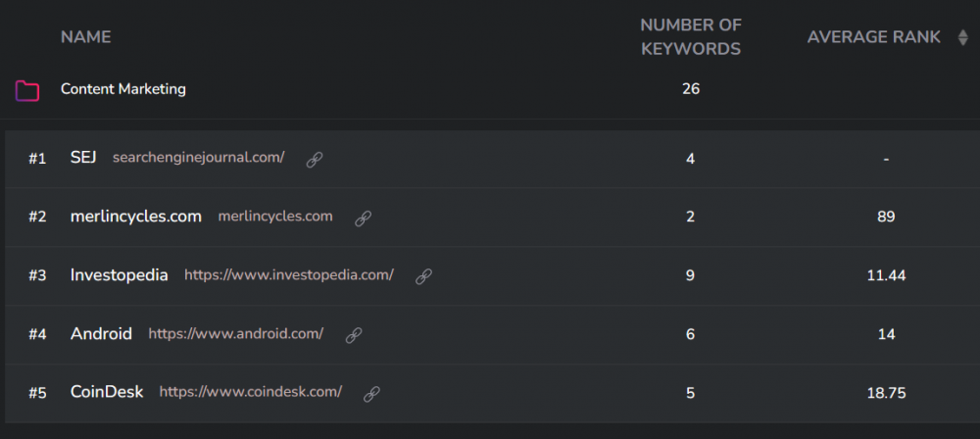This screenshot has width=980, height=439.
Task: Click the link icon beside android.com URL
Action: [354, 335]
